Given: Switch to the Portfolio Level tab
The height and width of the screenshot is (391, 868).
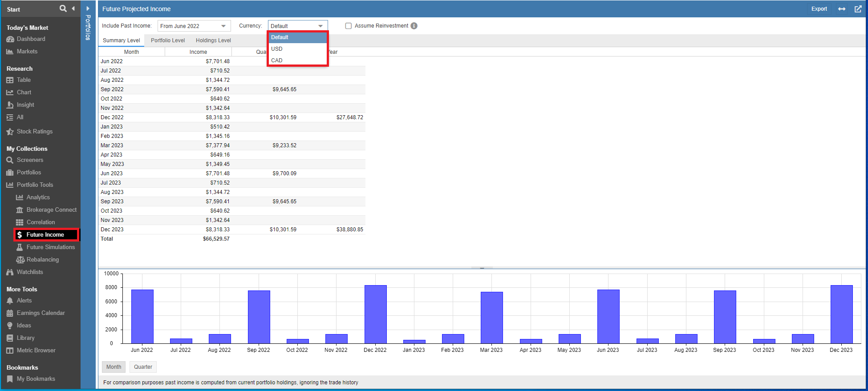Looking at the screenshot, I should click(168, 40).
